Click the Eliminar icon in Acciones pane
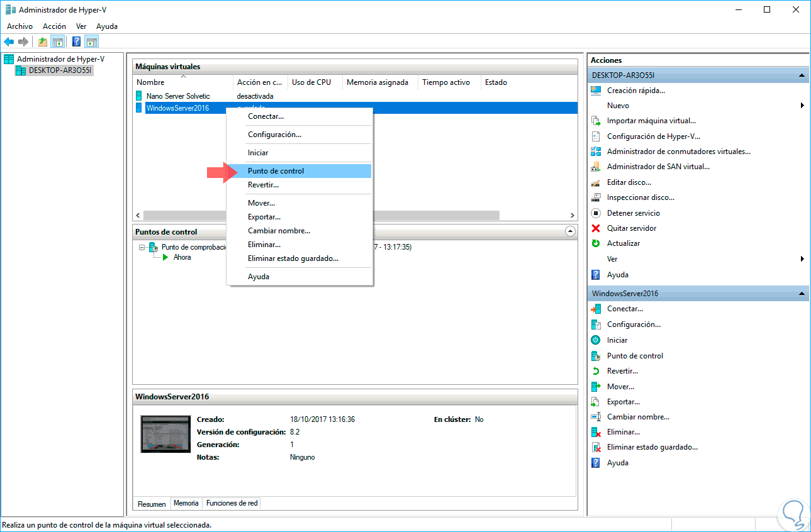 click(596, 432)
